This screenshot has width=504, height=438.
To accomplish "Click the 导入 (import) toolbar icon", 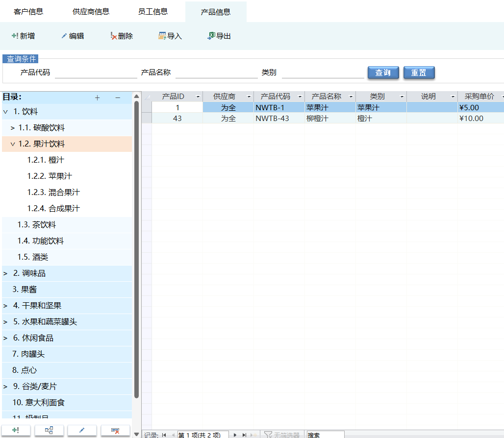I will [162, 36].
